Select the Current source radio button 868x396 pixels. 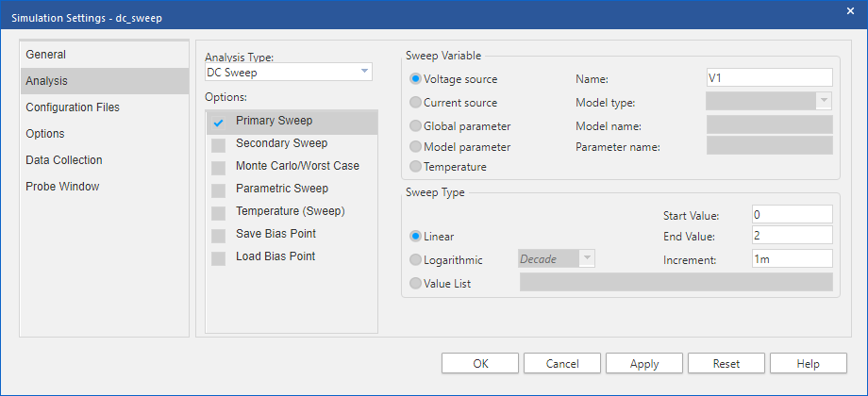(415, 103)
